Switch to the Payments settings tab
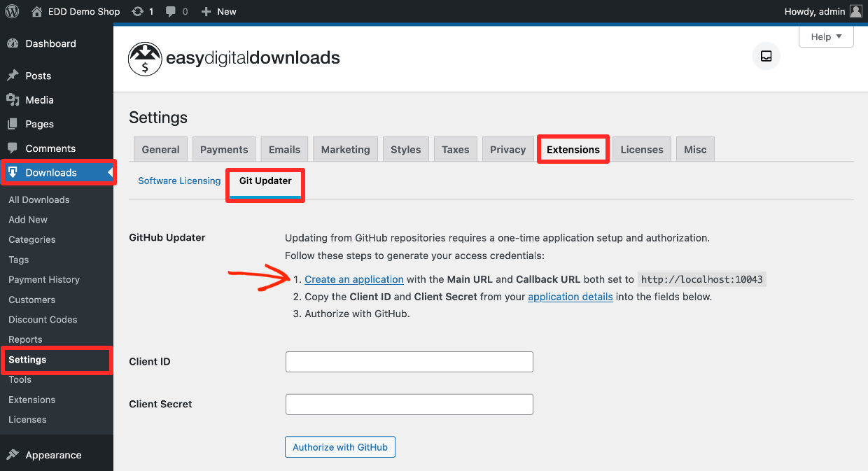This screenshot has width=868, height=471. 224,149
